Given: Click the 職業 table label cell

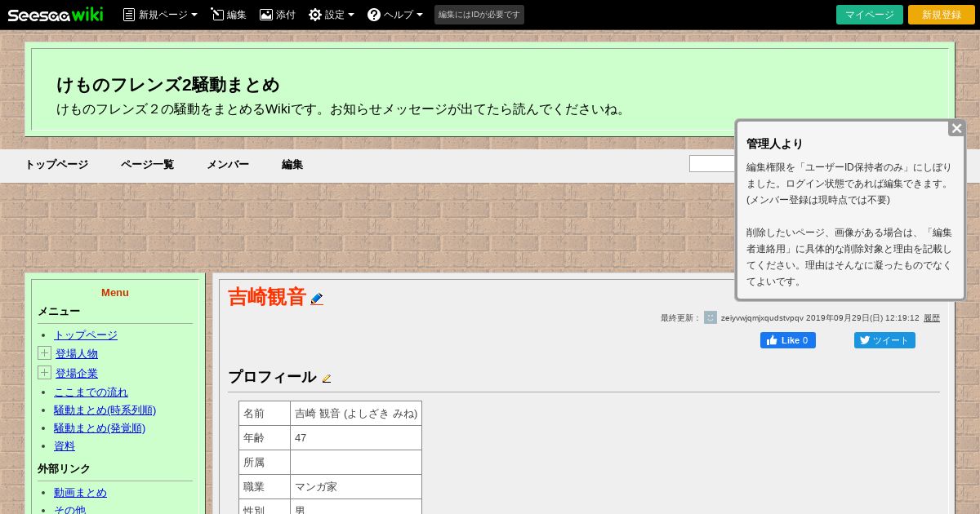Looking at the screenshot, I should (x=265, y=487).
